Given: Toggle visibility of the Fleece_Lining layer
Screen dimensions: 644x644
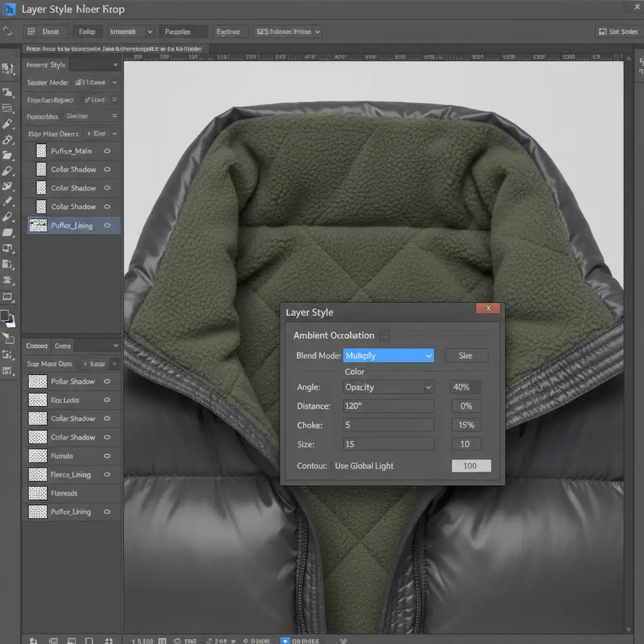Looking at the screenshot, I should tap(107, 475).
